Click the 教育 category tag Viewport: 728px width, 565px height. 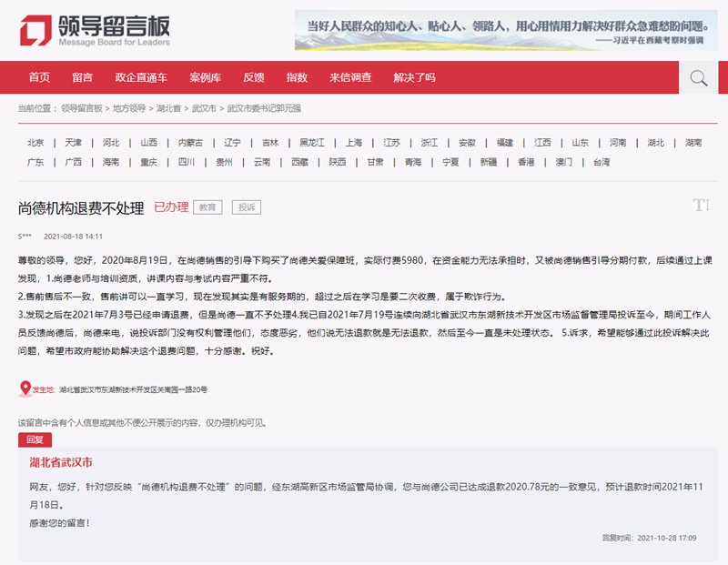coord(209,207)
